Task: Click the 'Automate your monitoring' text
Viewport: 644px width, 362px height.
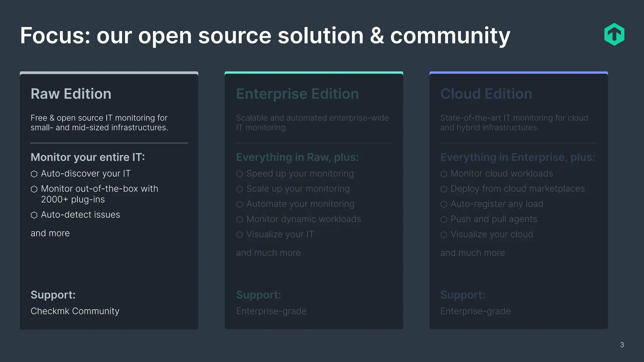Action: 300,204
